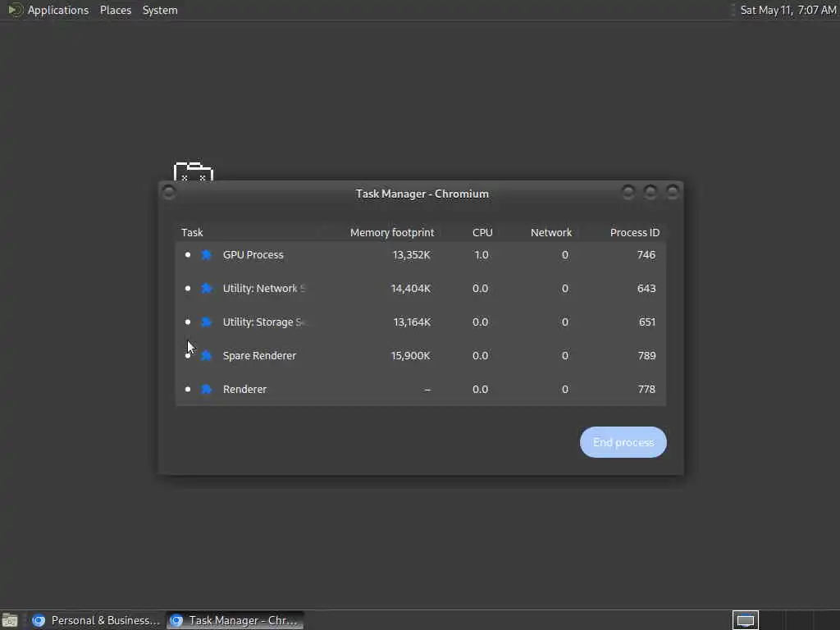Switch to Task Manager taskbar window

point(235,620)
